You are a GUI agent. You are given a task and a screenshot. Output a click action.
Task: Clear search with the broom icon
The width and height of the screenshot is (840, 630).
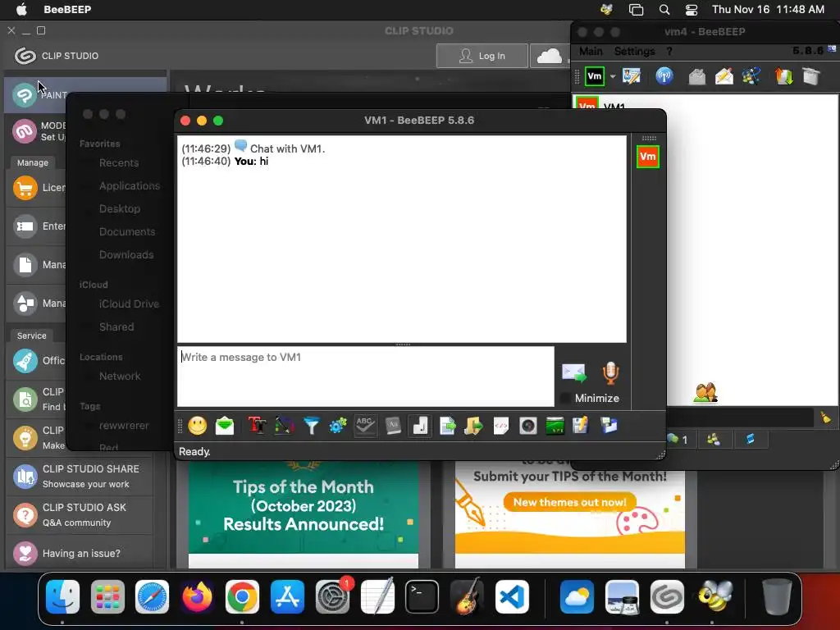pos(825,418)
